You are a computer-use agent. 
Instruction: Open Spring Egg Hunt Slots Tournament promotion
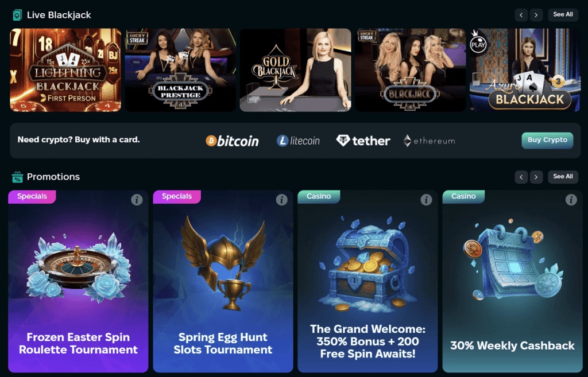click(x=223, y=281)
